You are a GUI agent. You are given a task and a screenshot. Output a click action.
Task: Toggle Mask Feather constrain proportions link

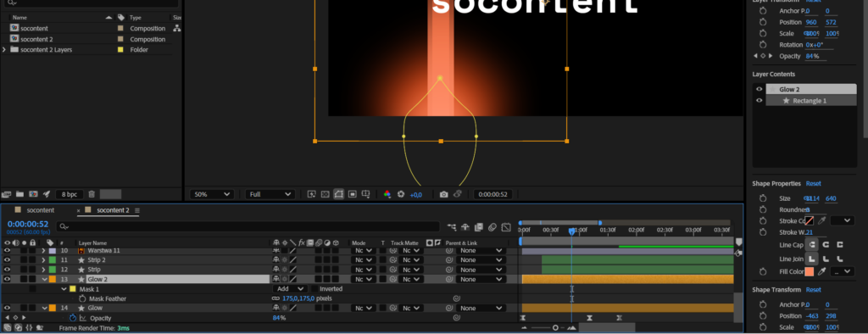click(275, 298)
